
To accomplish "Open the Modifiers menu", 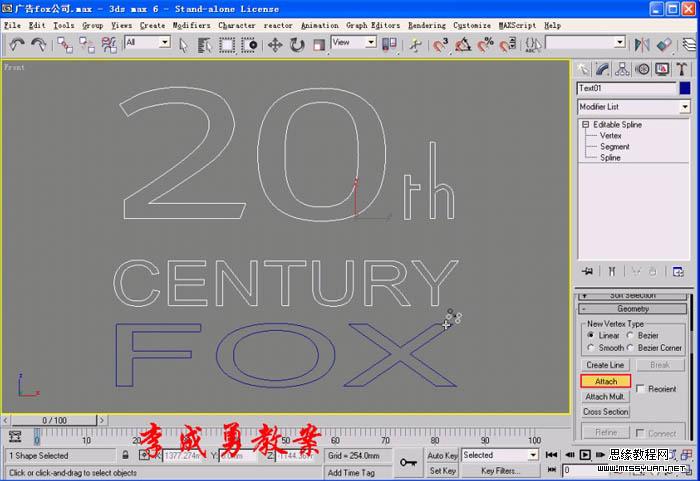I will 192,25.
